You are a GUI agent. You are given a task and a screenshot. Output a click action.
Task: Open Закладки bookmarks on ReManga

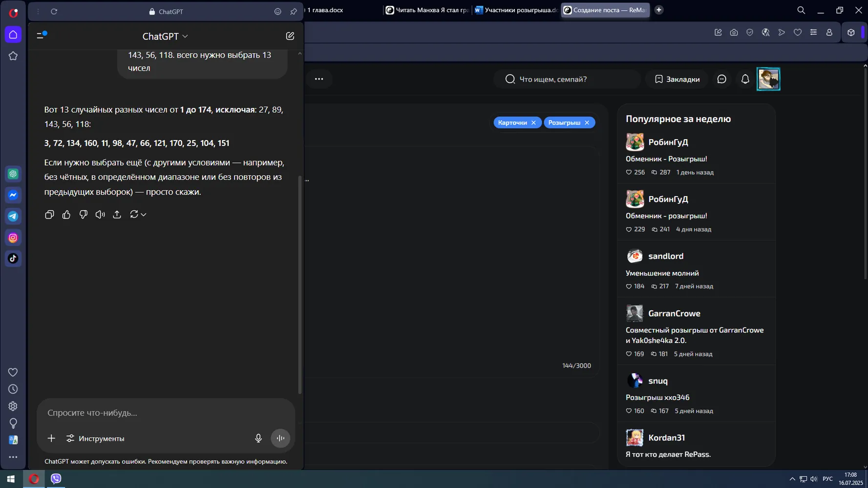(677, 79)
